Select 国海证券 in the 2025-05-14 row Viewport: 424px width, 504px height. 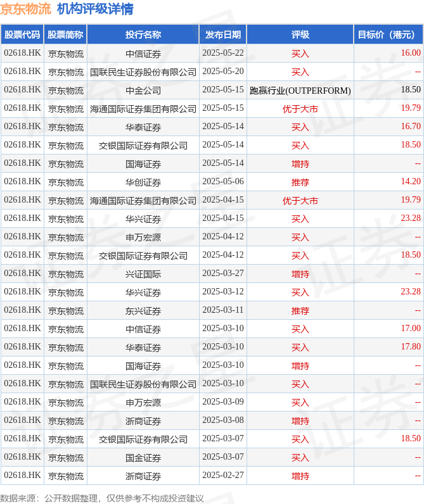[143, 163]
